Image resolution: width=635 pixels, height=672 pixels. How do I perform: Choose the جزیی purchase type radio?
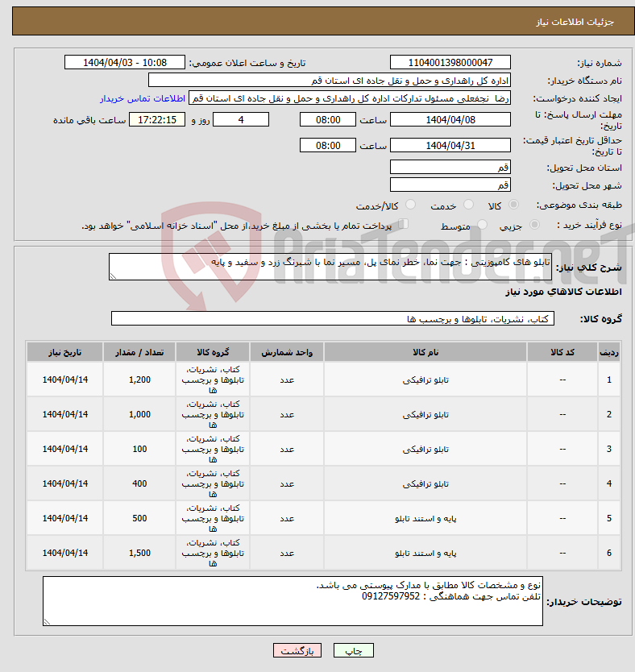535,225
